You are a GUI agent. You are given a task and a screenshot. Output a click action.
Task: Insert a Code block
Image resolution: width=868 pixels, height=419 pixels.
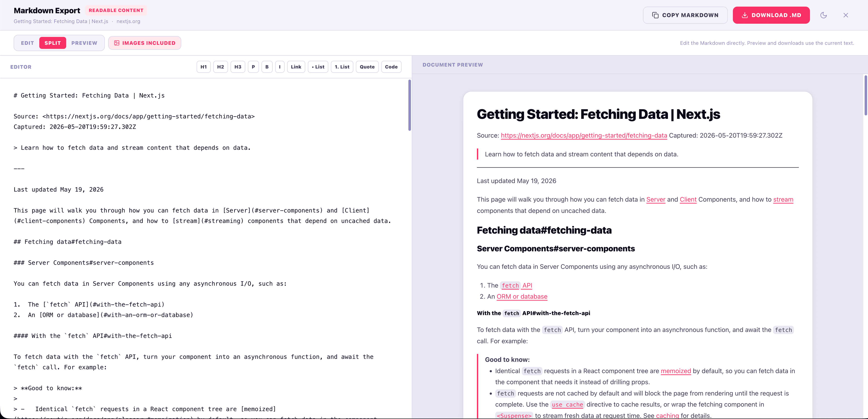pos(391,67)
